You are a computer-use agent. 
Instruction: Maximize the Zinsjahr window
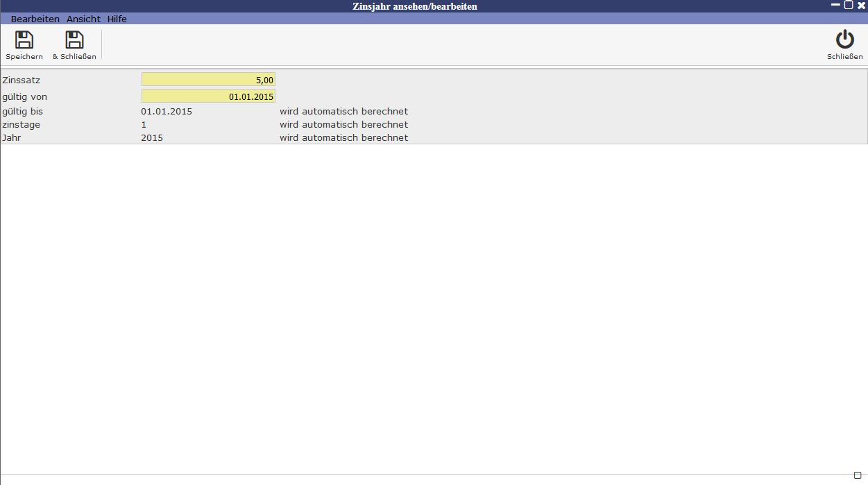coord(848,5)
